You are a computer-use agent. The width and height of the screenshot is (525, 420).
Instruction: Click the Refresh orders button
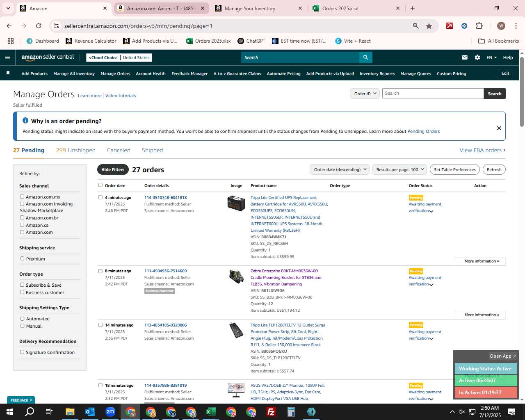tap(494, 169)
